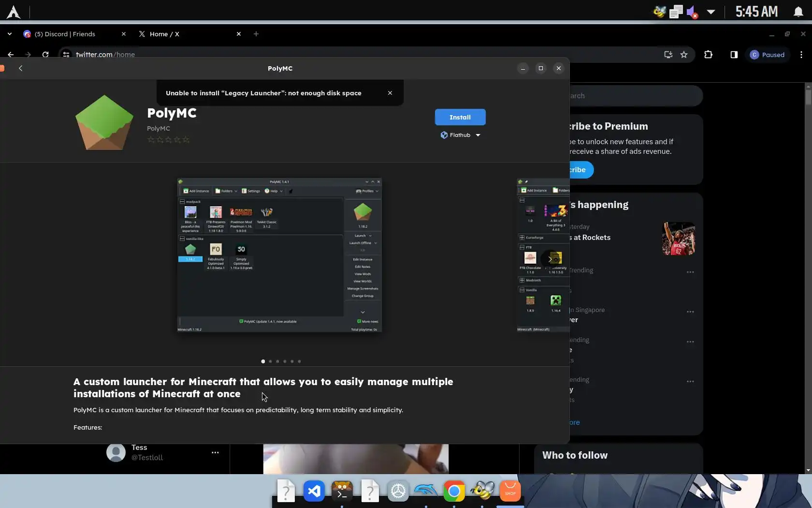This screenshot has height=508, width=812.
Task: Open more options for the Singapore trend
Action: pyautogui.click(x=690, y=312)
